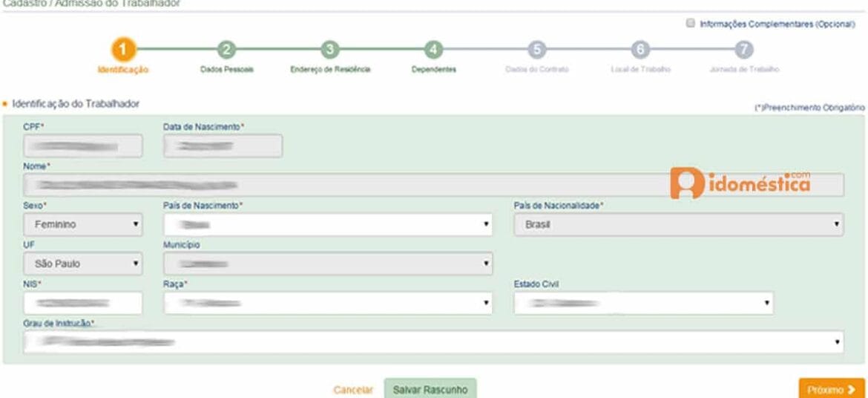Expand the País de Nascimento dropdown
The image size is (868, 398).
point(328,224)
